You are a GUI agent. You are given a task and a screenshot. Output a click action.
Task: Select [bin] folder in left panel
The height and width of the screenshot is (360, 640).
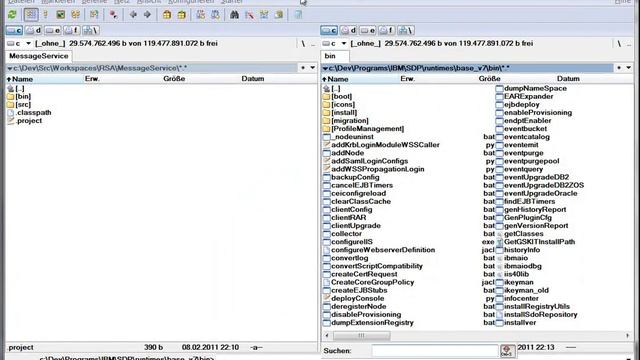pyautogui.click(x=19, y=97)
